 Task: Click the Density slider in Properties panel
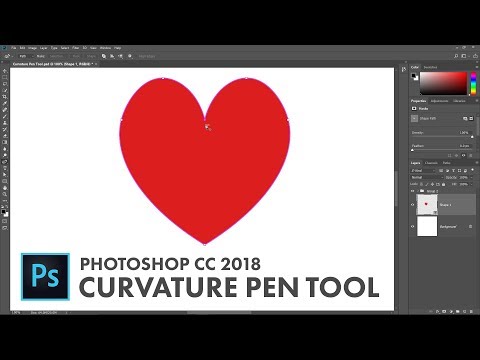click(442, 137)
